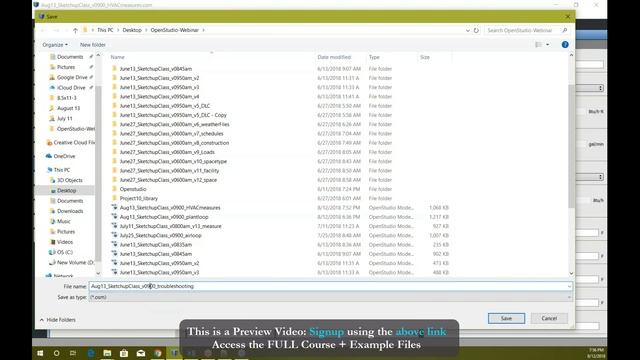Select Pictures under quick access

pos(66,67)
